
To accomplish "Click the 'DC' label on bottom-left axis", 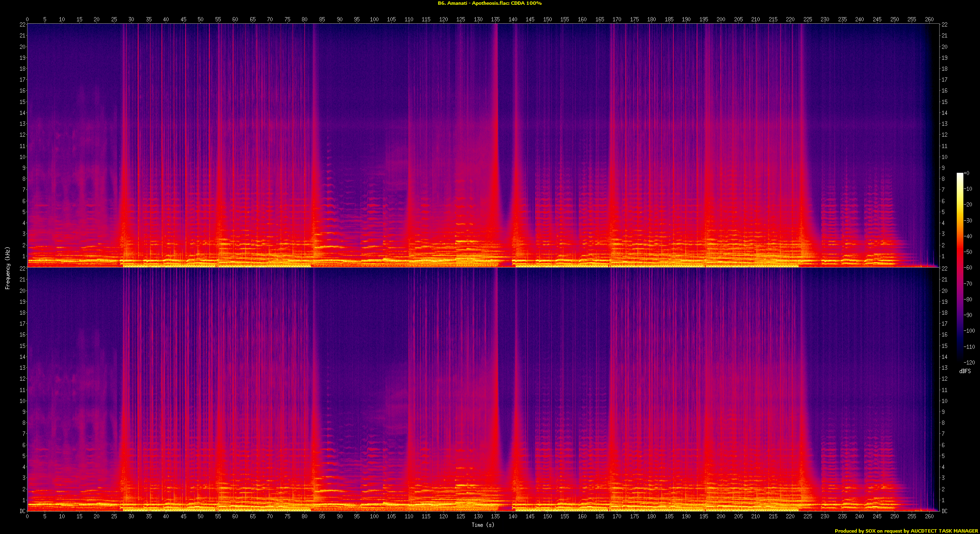I will pyautogui.click(x=22, y=511).
